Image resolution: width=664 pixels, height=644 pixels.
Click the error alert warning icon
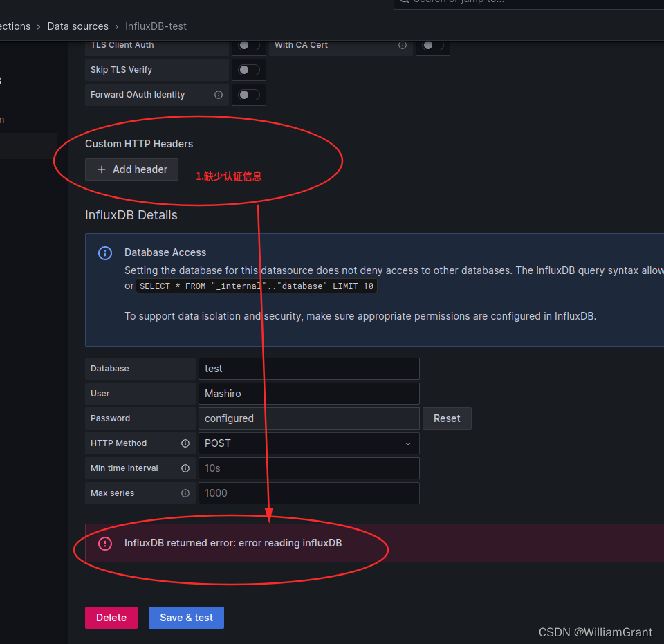[x=104, y=543]
